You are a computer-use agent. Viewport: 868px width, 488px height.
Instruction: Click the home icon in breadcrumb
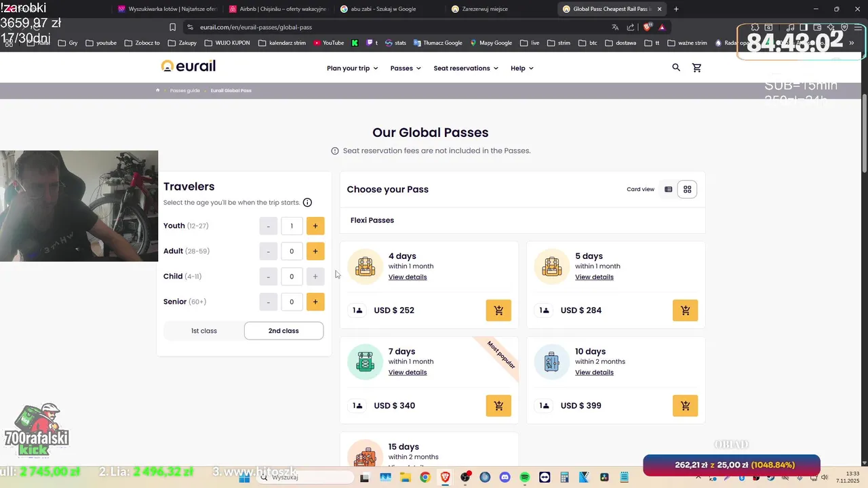[x=157, y=90]
